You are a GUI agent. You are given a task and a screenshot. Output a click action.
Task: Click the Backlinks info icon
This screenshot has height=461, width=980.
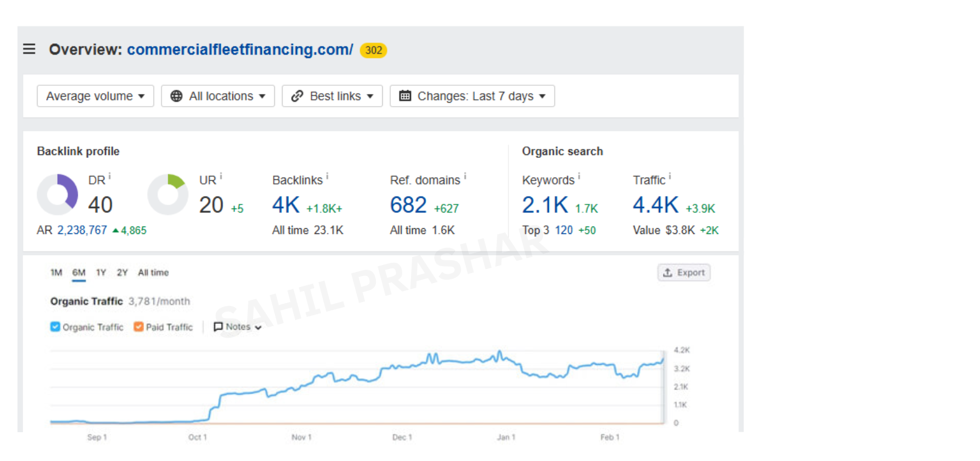[327, 176]
